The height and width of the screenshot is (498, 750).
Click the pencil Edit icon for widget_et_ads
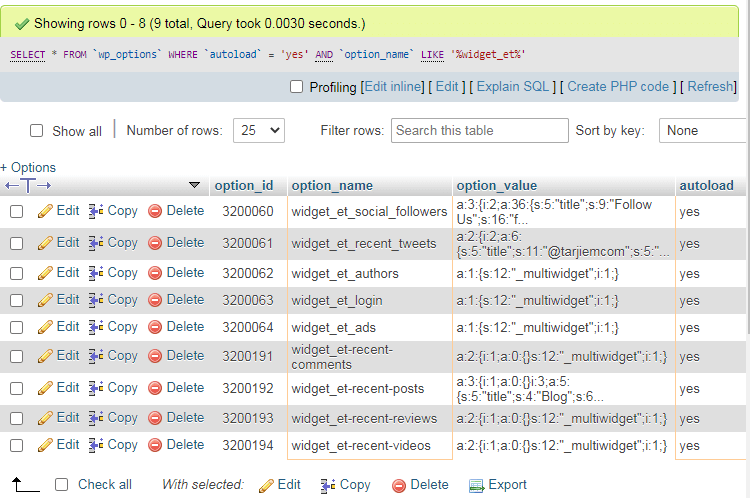pos(45,327)
